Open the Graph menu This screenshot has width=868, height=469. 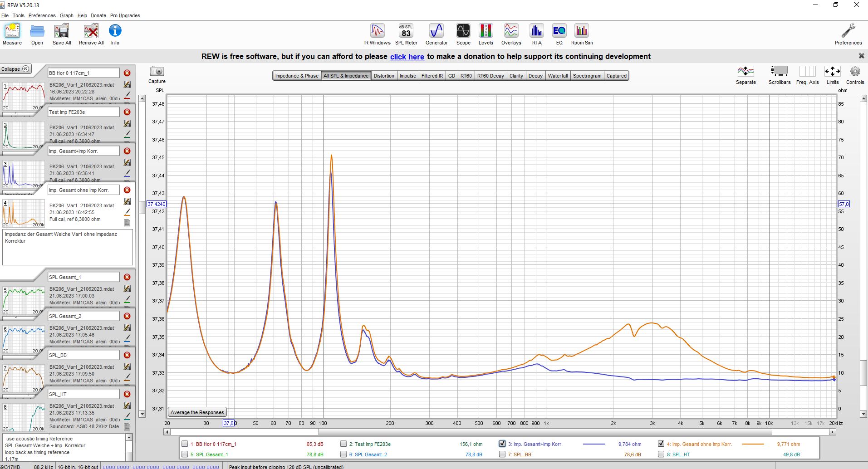tap(67, 15)
